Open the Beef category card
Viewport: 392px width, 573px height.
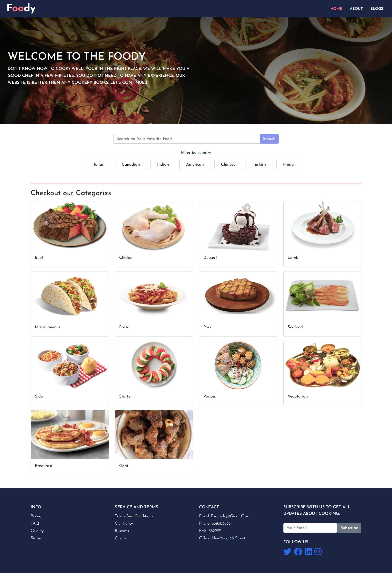click(70, 235)
